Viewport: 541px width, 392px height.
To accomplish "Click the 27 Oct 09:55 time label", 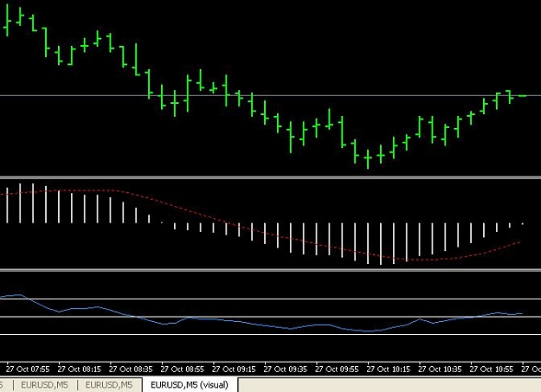I will coord(337,370).
